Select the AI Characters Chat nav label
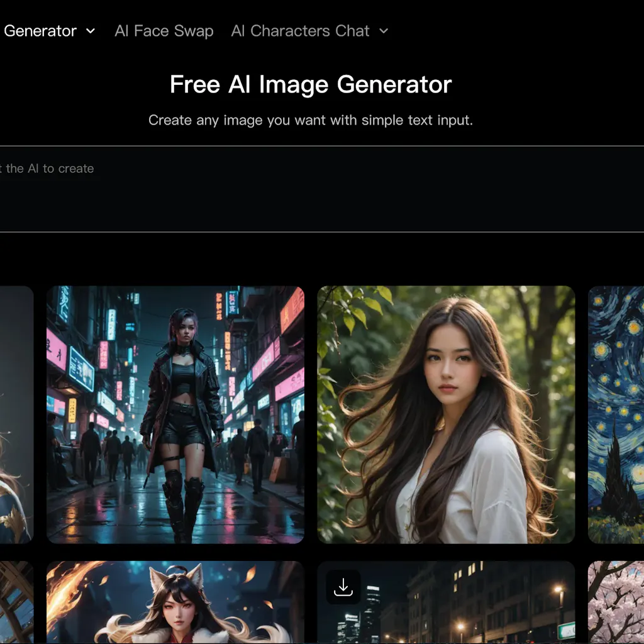 tap(300, 31)
